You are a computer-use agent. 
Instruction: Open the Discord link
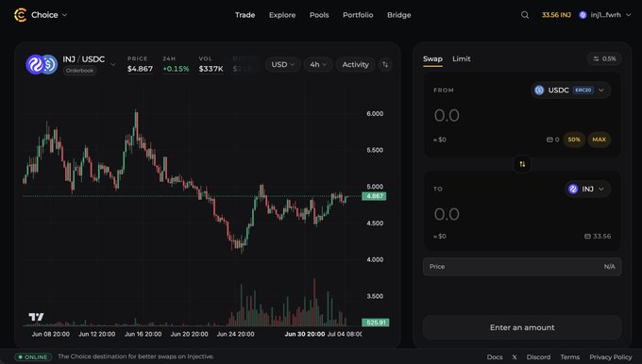coord(538,357)
